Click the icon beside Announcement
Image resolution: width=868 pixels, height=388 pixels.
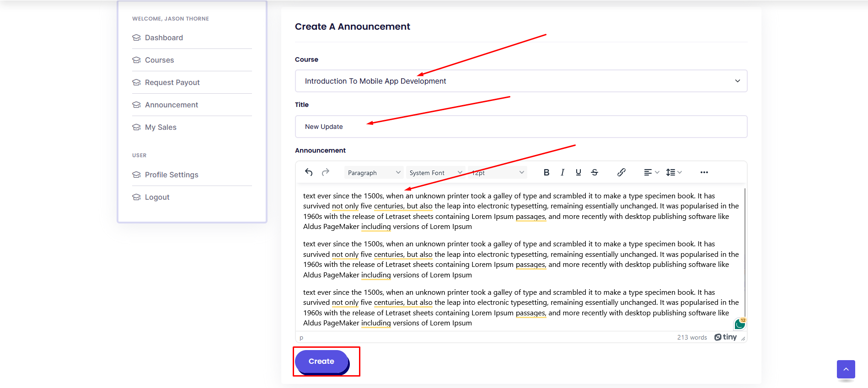click(136, 105)
